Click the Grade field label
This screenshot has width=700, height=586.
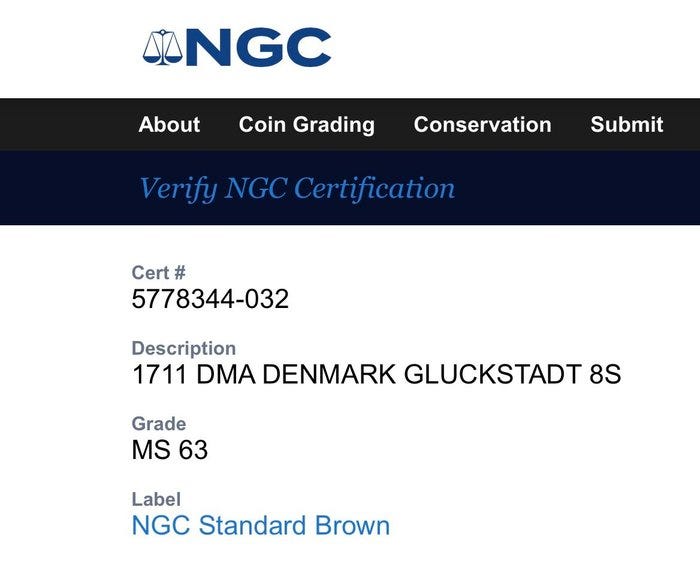point(159,424)
